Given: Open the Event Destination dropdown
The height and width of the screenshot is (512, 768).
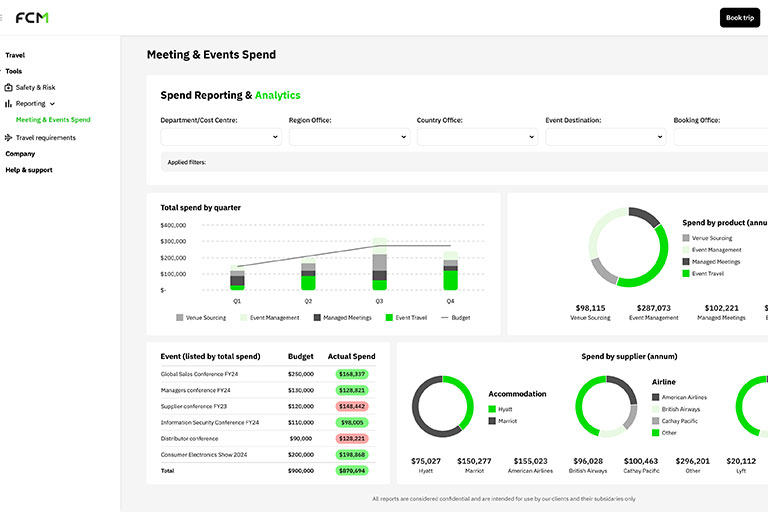Looking at the screenshot, I should click(606, 137).
